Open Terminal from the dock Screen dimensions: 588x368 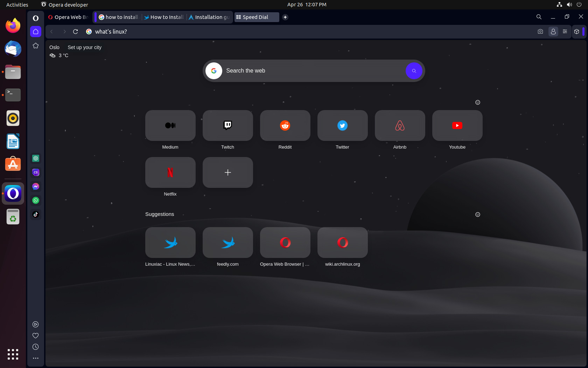(13, 95)
